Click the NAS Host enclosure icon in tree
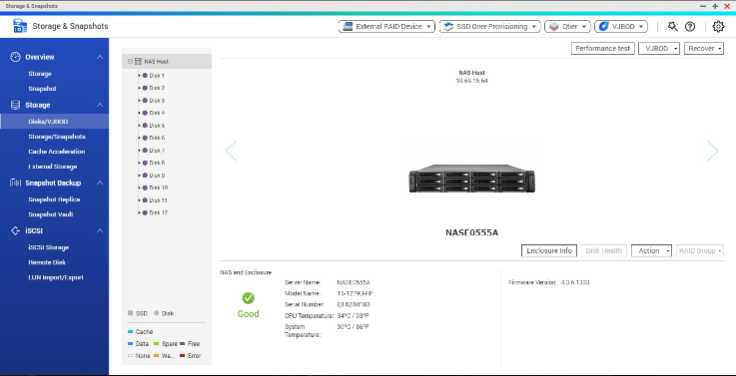This screenshot has height=376, width=736. 138,61
